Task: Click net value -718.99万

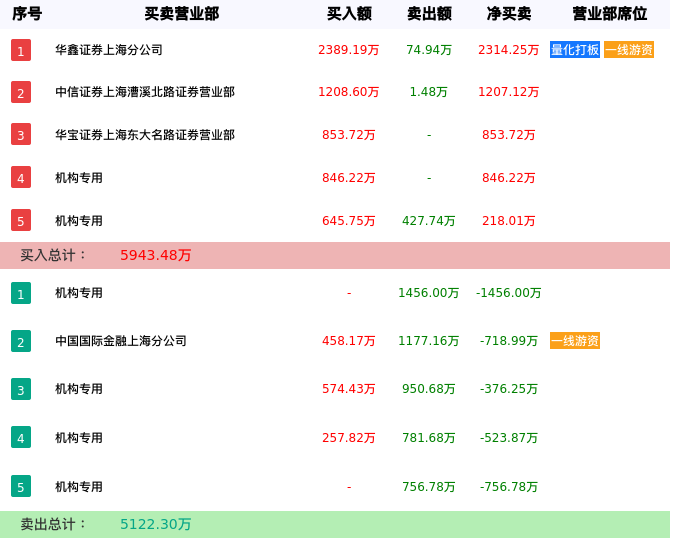Action: tap(508, 341)
